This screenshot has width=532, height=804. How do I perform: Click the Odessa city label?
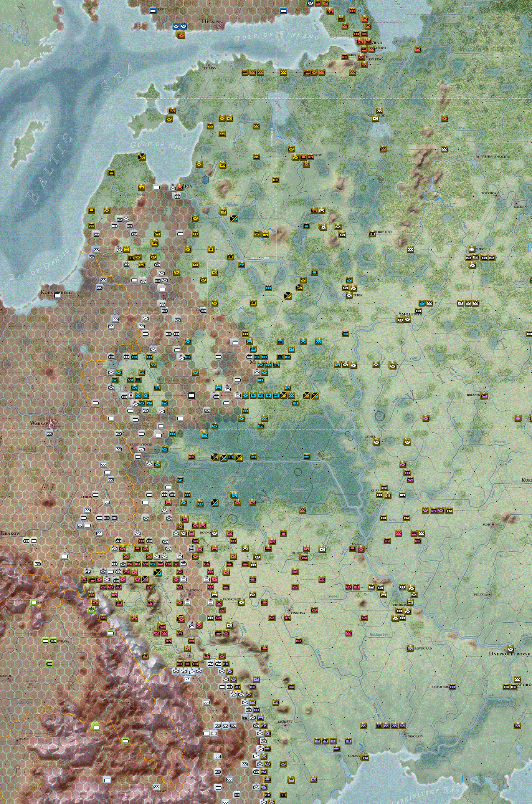(354, 756)
